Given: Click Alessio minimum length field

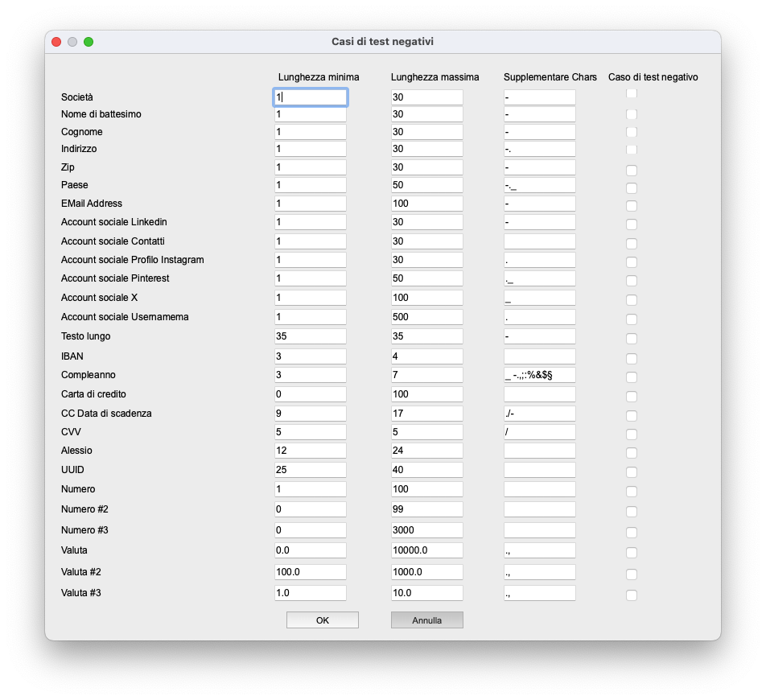Looking at the screenshot, I should [x=311, y=451].
